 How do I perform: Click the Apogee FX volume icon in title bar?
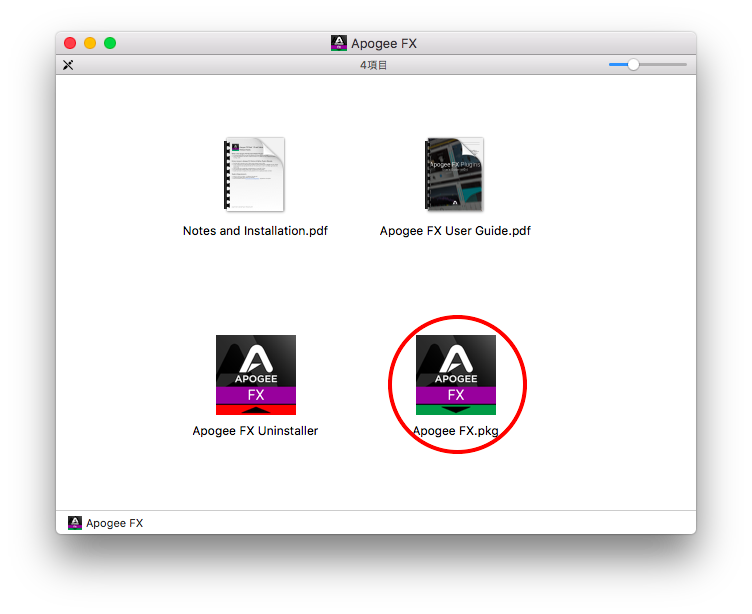(x=339, y=43)
